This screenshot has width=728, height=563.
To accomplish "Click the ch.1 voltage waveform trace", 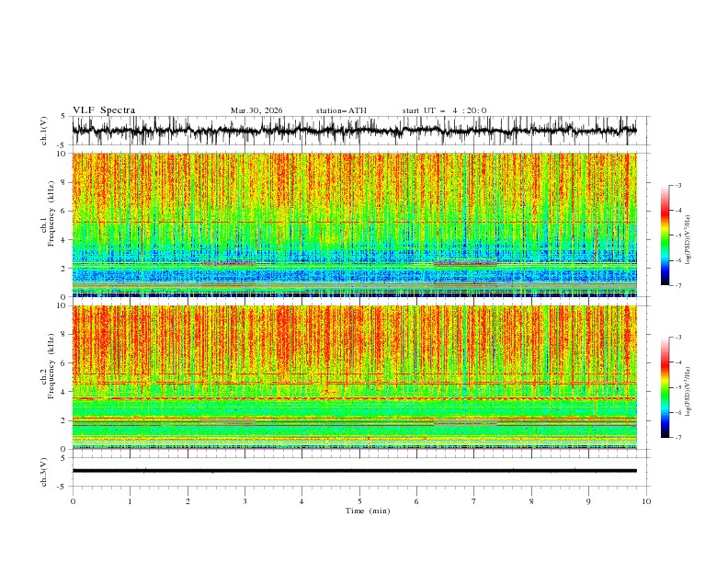I will [x=354, y=131].
